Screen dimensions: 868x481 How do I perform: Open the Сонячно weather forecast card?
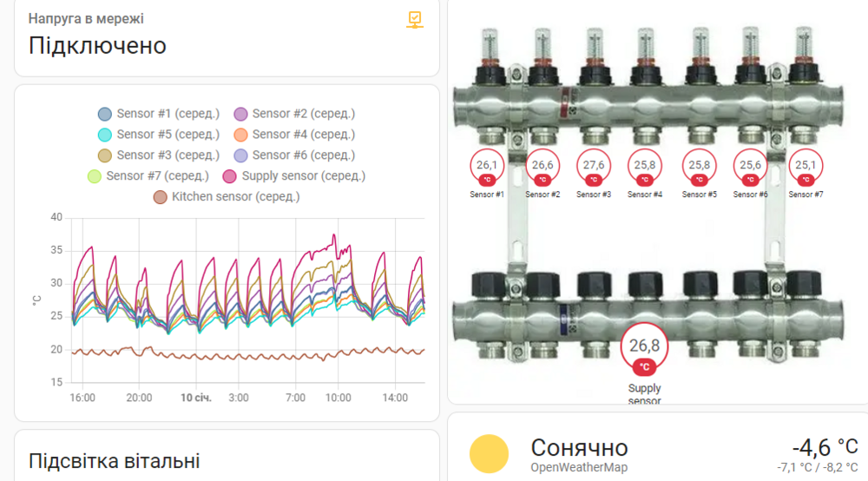pos(658,447)
